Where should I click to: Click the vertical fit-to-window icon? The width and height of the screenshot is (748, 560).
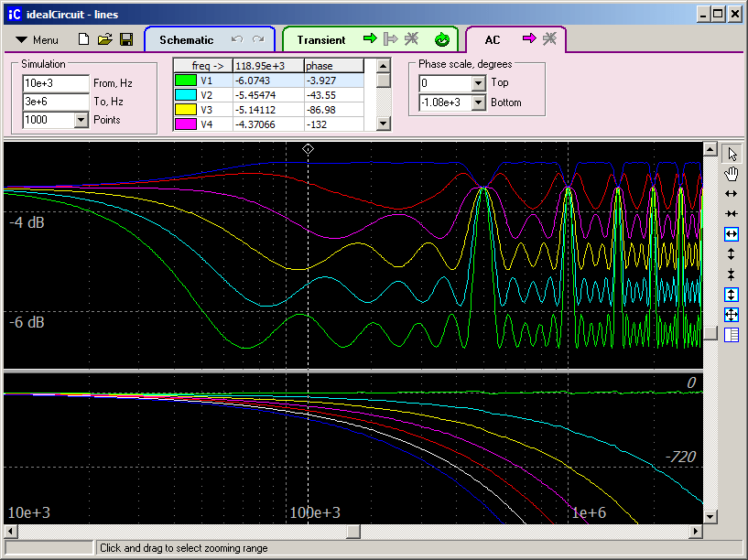pyautogui.click(x=732, y=295)
